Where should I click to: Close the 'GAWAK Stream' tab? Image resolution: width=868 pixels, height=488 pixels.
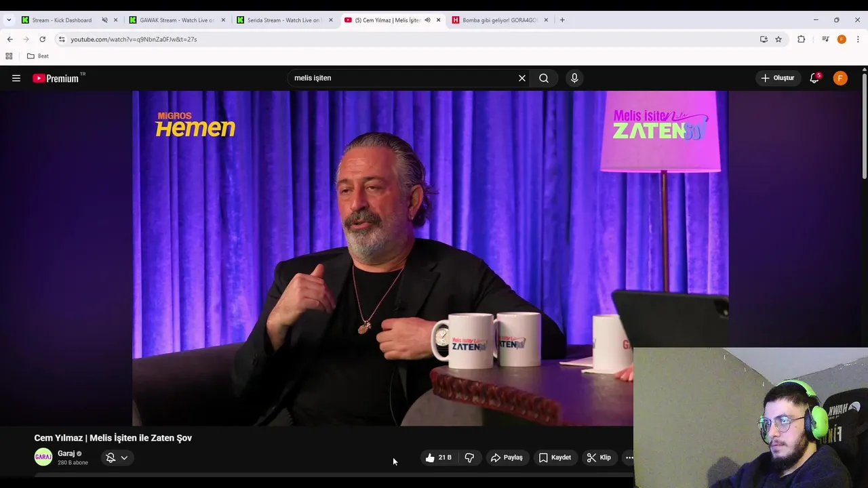[x=223, y=20]
